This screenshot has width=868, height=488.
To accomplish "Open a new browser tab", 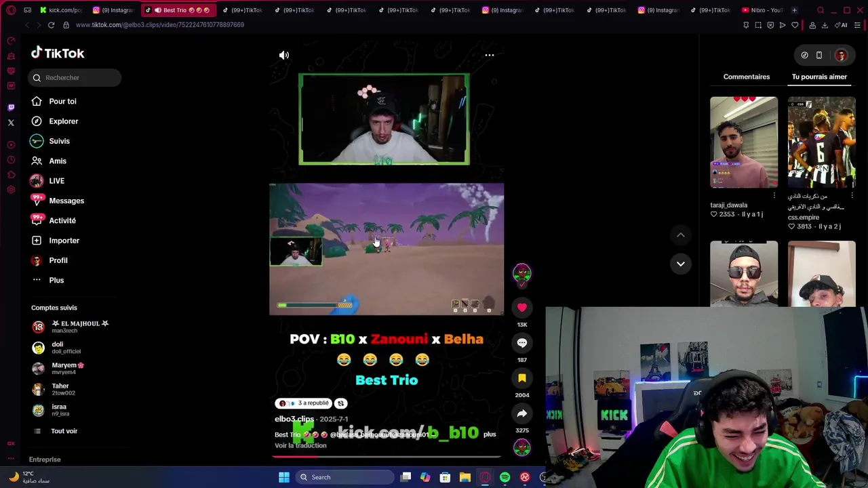I will tap(795, 10).
